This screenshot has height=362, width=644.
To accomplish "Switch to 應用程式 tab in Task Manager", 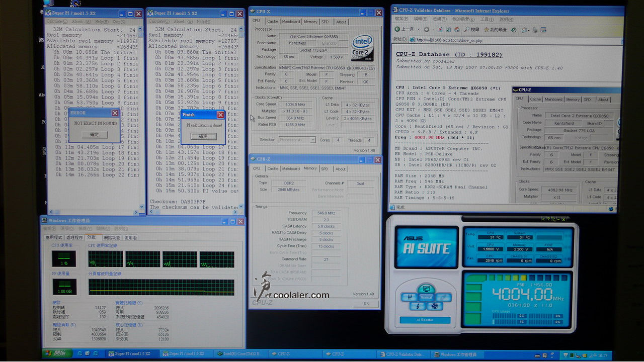I will [x=54, y=237].
